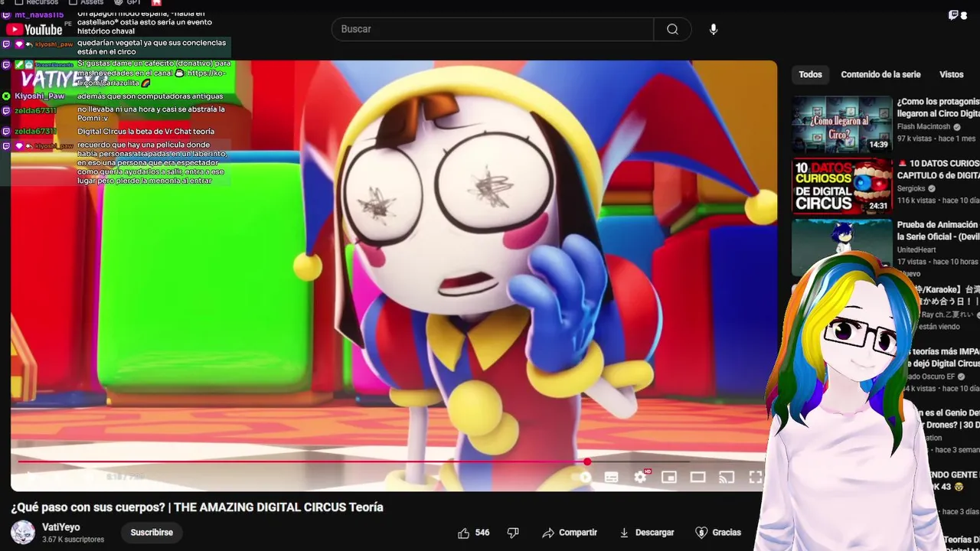Open the GPT bookmark
The image size is (980, 551).
coord(128,3)
